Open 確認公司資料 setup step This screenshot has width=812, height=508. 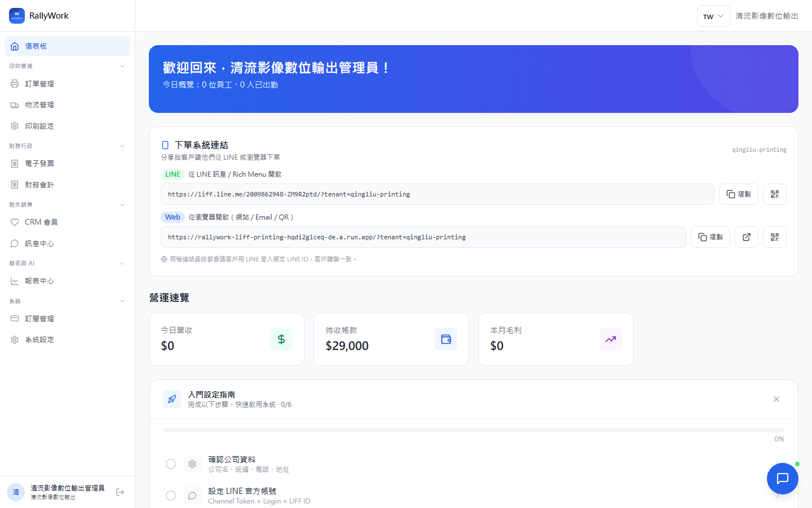tap(474, 464)
